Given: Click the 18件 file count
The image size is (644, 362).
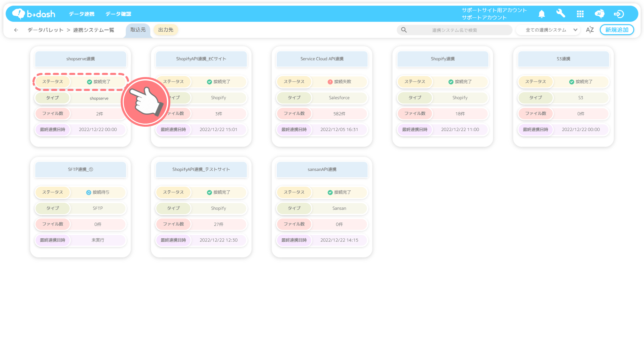Looking at the screenshot, I should [x=460, y=114].
